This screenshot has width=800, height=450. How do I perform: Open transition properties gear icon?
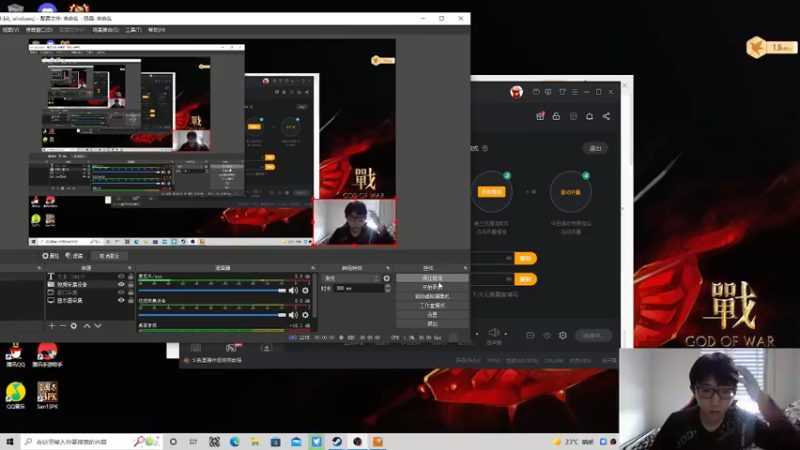[386, 278]
